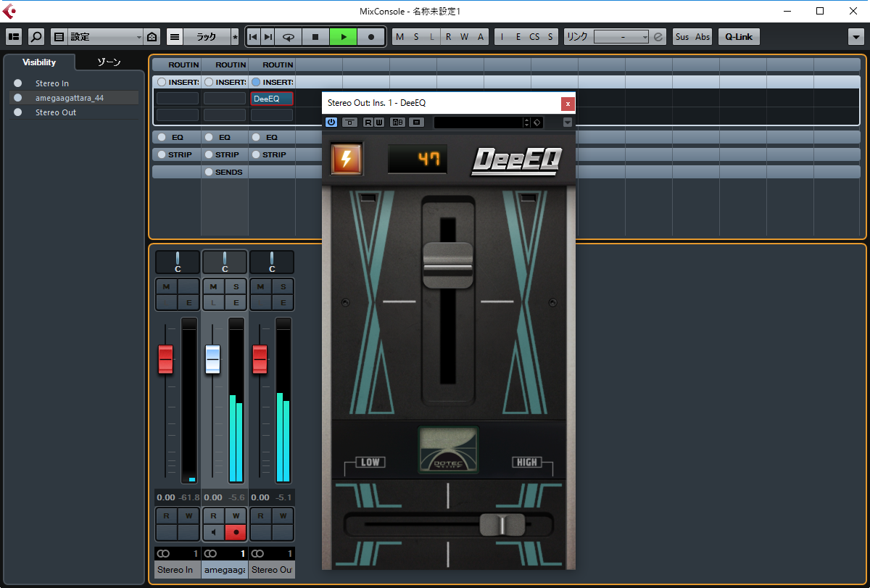The height and width of the screenshot is (588, 870).
Task: Mute the Stereo In channel
Action: coord(167,286)
